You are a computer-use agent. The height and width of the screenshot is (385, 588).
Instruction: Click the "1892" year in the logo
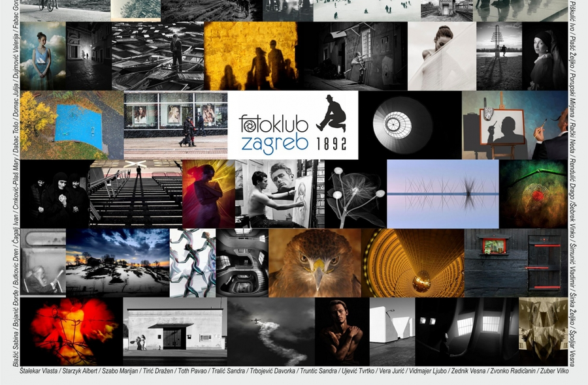(331, 144)
